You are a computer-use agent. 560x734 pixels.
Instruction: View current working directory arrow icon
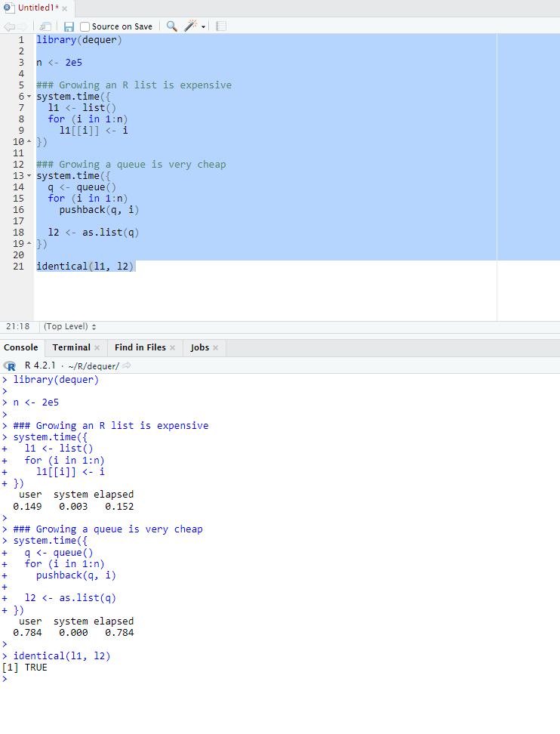click(x=126, y=365)
